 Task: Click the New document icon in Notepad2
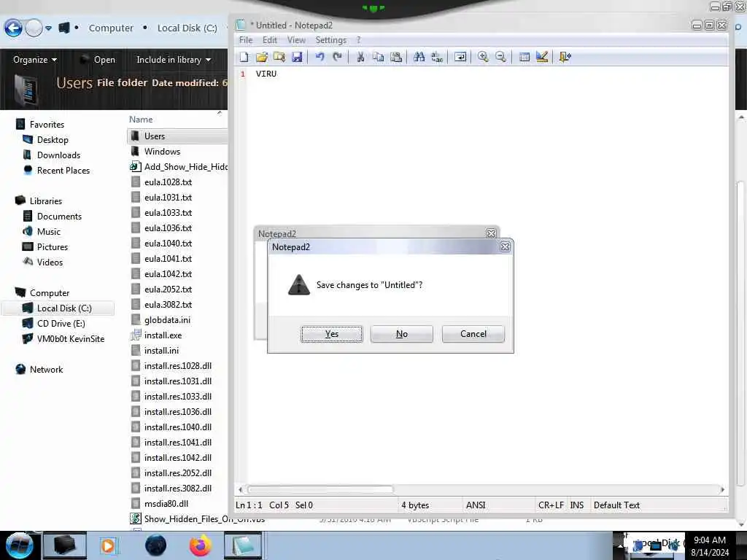click(244, 57)
